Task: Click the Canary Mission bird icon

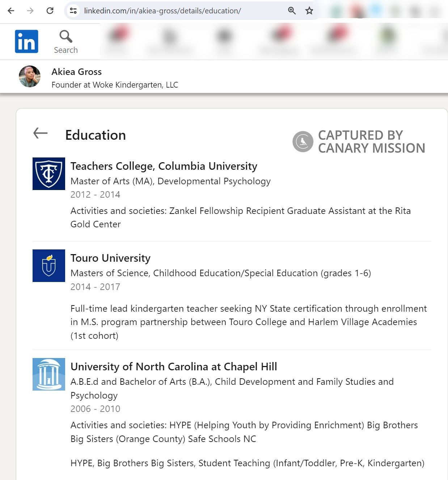Action: (x=303, y=142)
